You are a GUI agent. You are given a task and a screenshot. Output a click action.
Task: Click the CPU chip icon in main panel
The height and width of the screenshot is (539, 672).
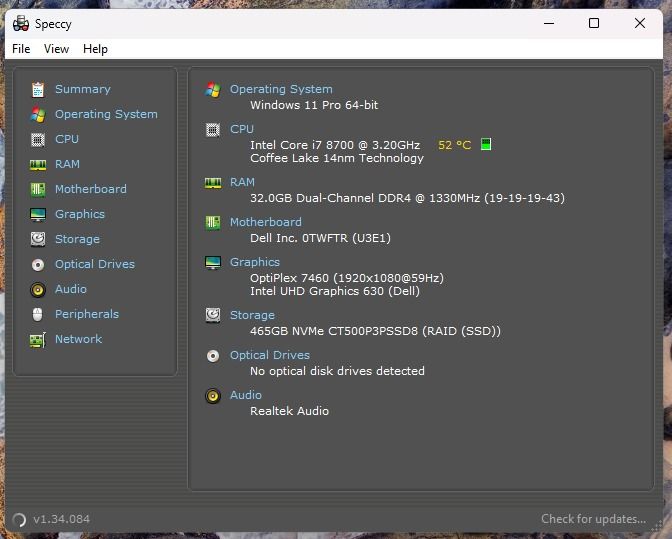pos(213,129)
